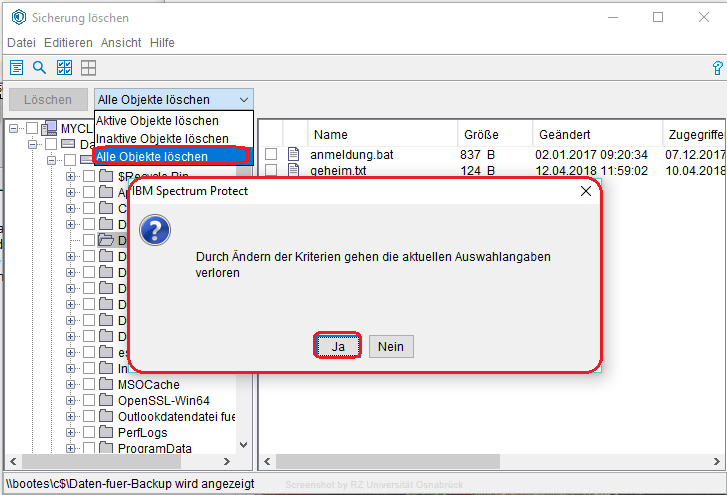Viewport: 727px width, 495px height.
Task: Enable the PerfLogs folder checkbox
Action: pyautogui.click(x=89, y=432)
